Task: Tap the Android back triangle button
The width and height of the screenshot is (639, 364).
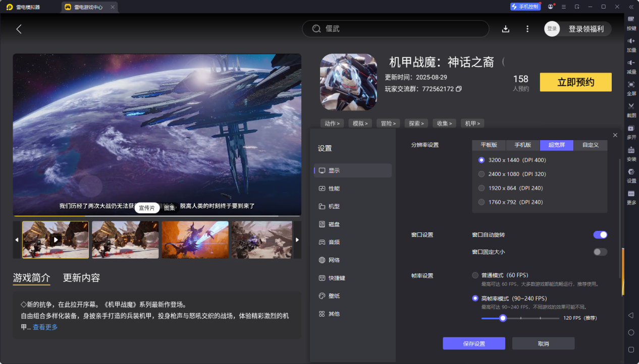Action: pos(631,316)
